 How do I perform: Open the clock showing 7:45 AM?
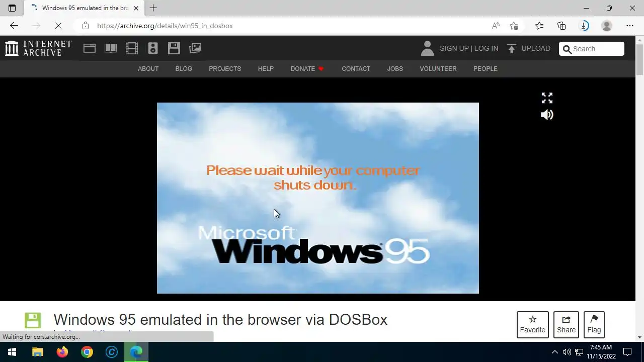coord(601,352)
